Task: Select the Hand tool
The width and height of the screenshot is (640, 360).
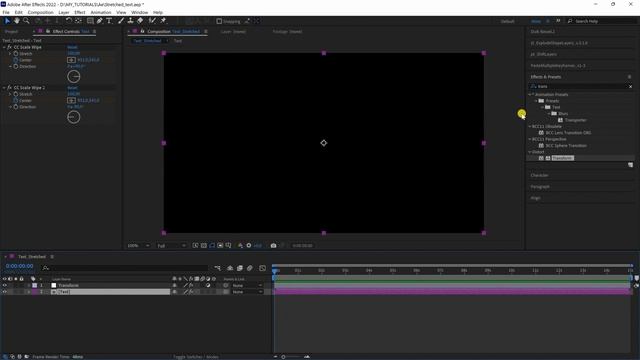Action: (17, 21)
